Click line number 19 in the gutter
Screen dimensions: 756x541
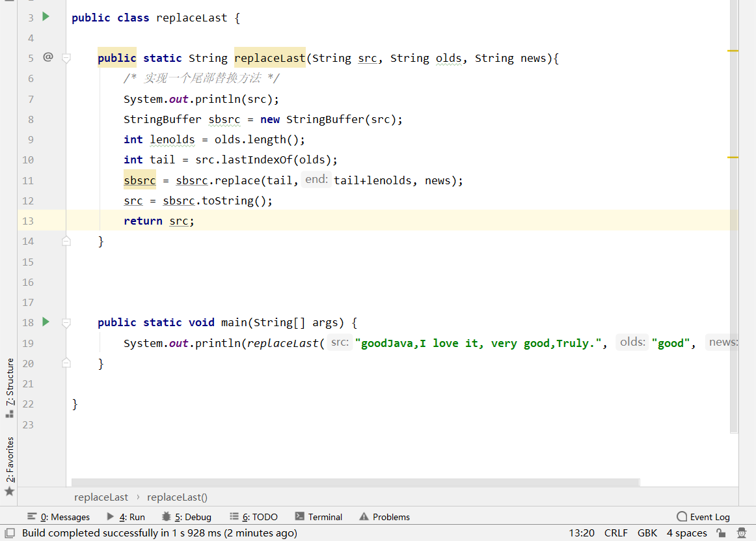click(x=28, y=343)
